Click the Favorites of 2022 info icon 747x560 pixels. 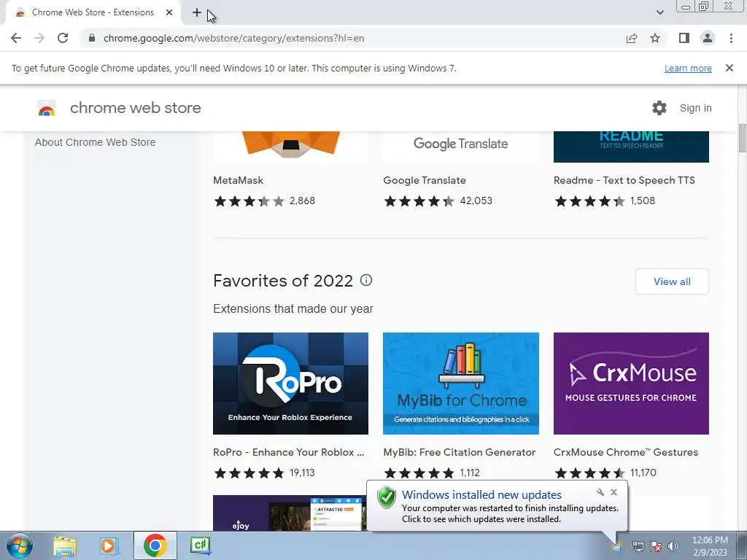(x=366, y=280)
